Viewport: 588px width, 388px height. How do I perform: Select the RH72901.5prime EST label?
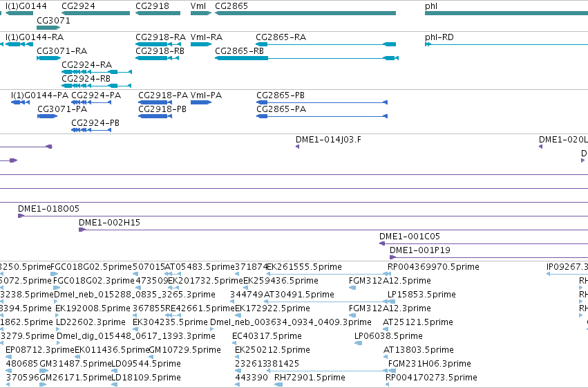(x=310, y=378)
